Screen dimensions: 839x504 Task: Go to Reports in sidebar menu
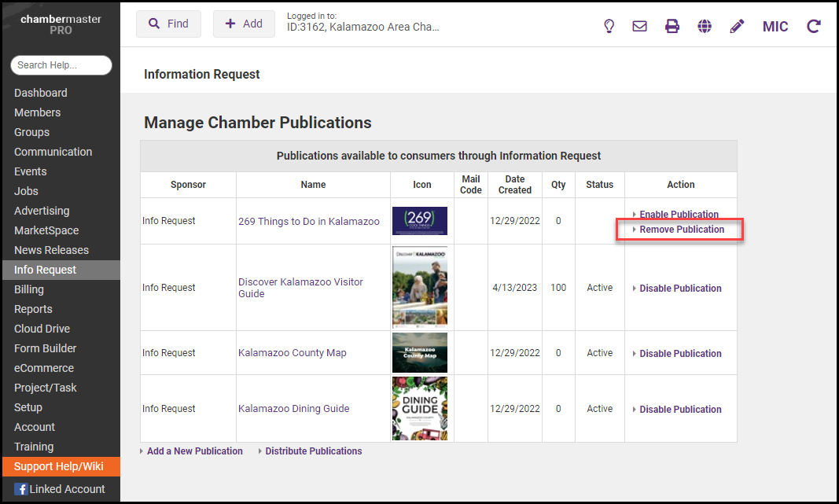[33, 309]
